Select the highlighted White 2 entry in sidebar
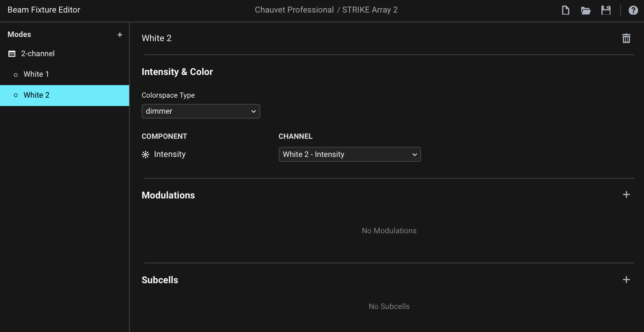644x332 pixels. click(x=37, y=95)
